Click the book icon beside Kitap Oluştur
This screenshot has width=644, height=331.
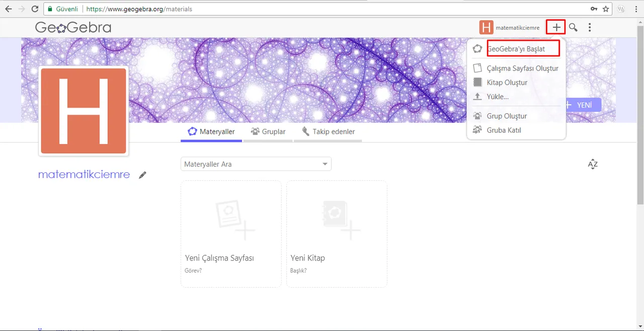point(477,82)
